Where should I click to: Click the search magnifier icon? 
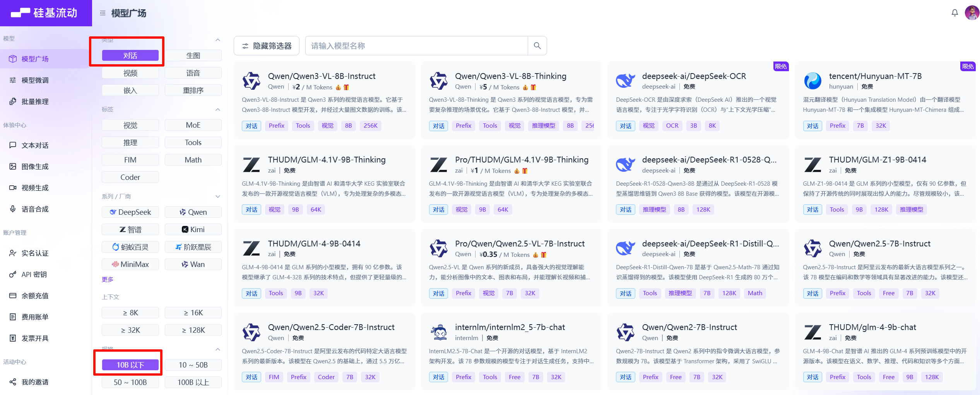[x=537, y=46]
